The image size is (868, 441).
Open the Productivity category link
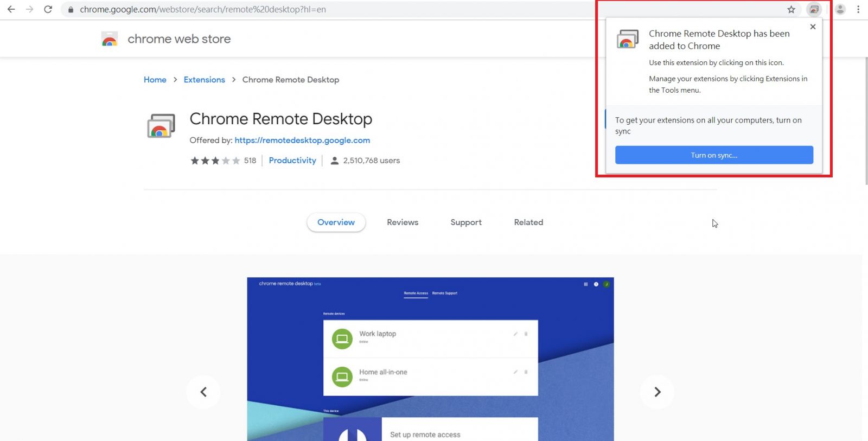point(292,161)
